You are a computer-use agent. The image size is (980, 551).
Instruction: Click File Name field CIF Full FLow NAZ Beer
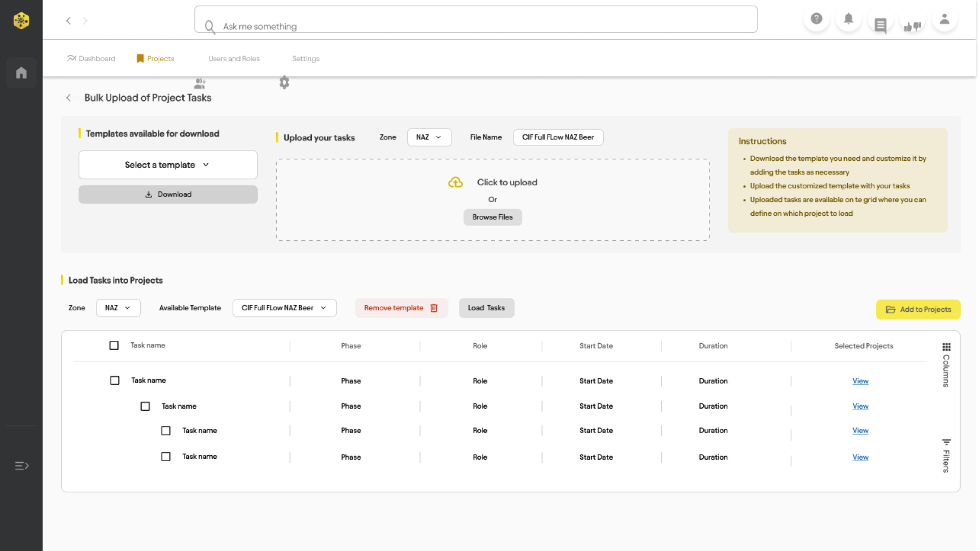click(x=558, y=137)
